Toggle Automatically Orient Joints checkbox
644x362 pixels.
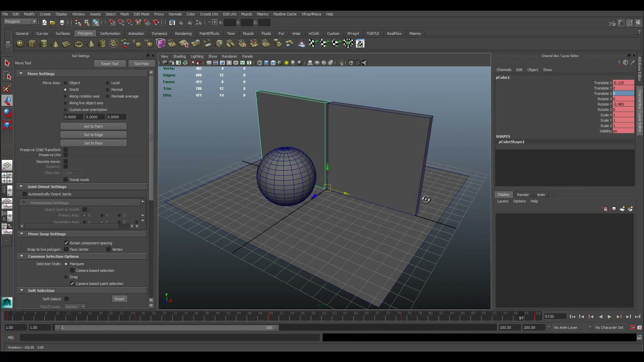tap(24, 194)
